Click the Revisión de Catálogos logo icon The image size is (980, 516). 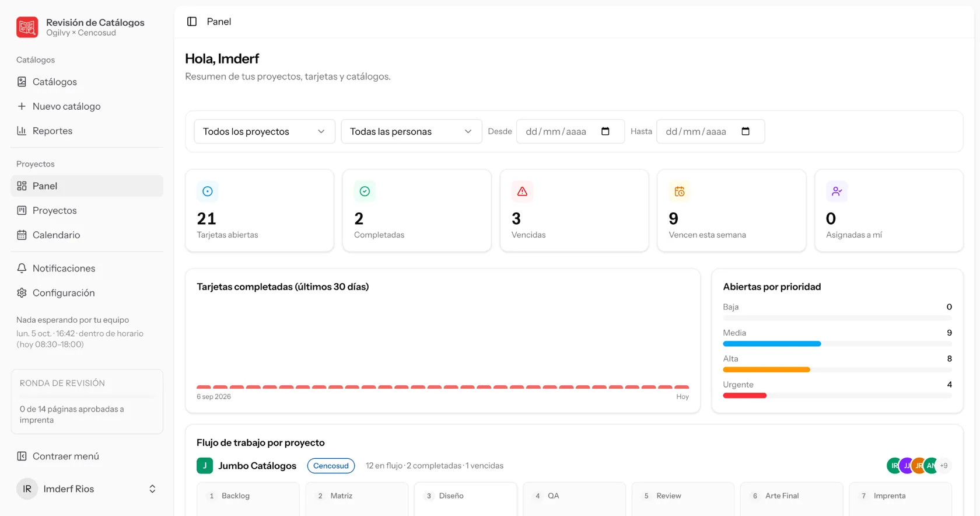click(x=27, y=27)
